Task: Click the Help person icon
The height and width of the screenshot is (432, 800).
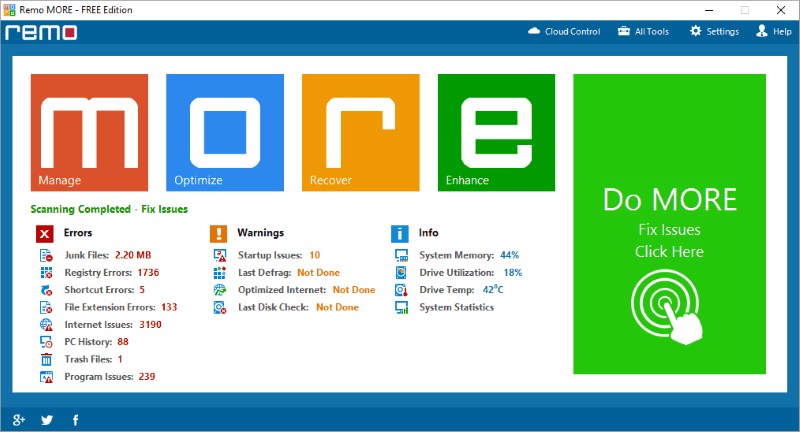Action: point(762,31)
